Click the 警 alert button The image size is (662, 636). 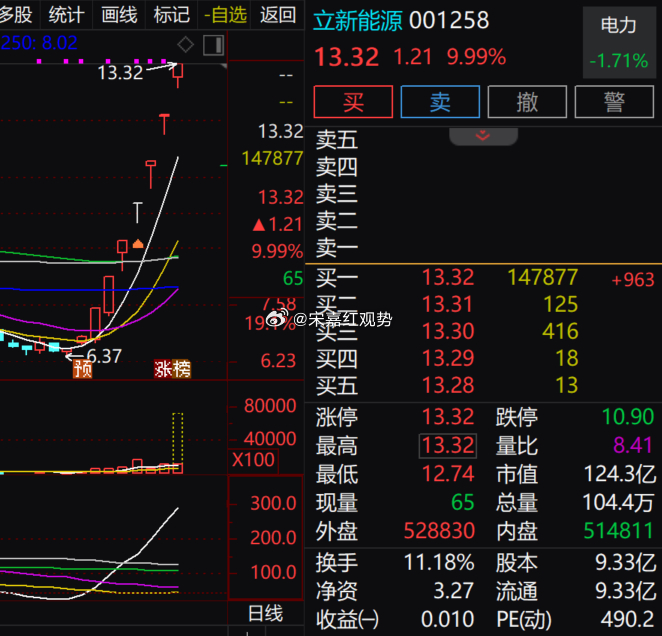click(614, 102)
